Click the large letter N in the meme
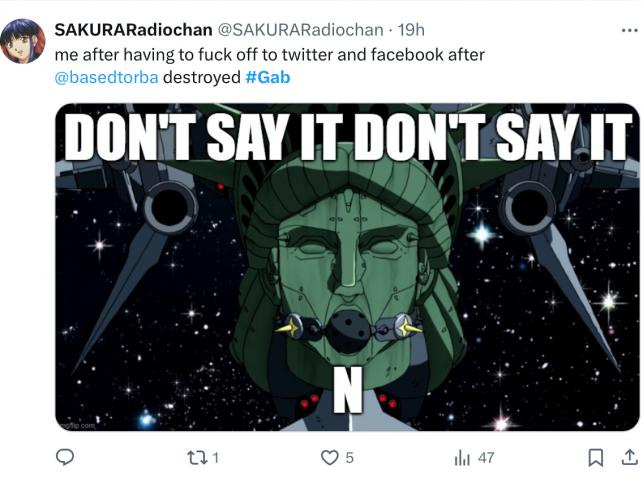643x482 pixels. point(348,389)
